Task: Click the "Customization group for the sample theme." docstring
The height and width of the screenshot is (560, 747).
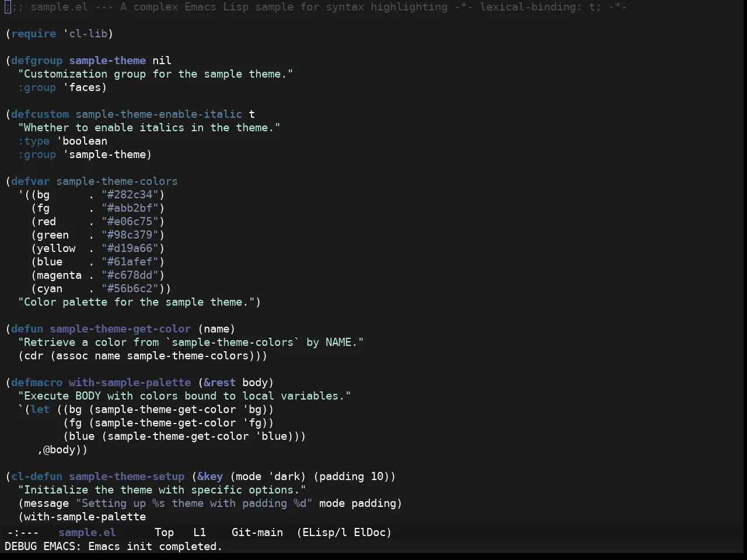Action: [x=156, y=74]
